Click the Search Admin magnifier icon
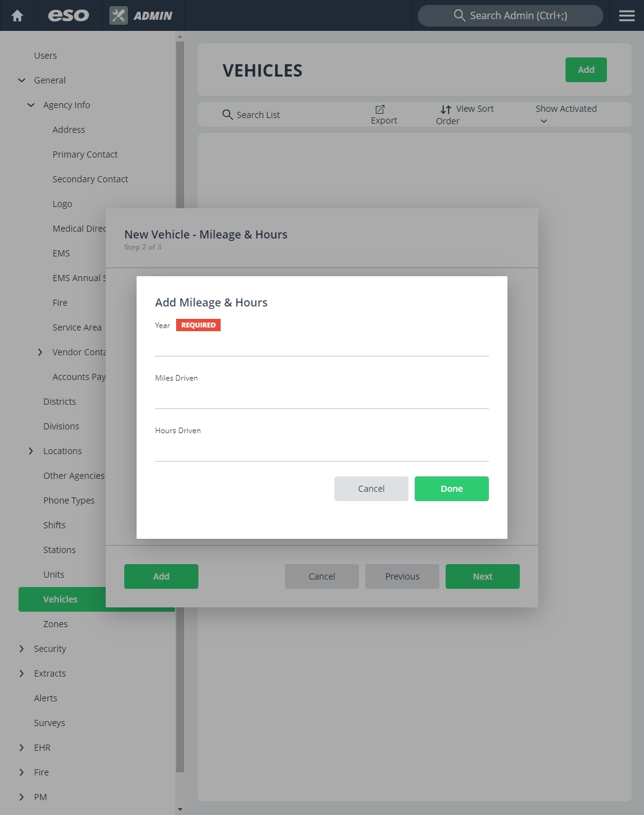This screenshot has height=815, width=644. tap(459, 15)
